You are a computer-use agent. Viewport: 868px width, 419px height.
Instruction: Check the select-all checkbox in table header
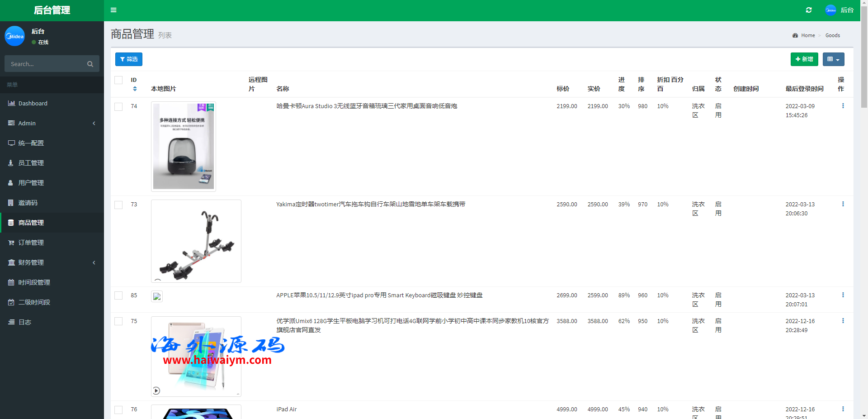[118, 80]
